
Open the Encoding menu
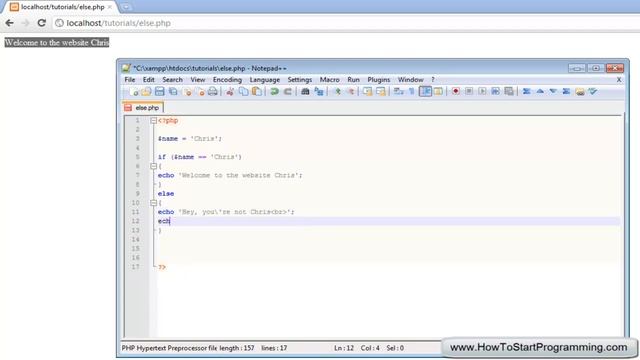(227, 80)
